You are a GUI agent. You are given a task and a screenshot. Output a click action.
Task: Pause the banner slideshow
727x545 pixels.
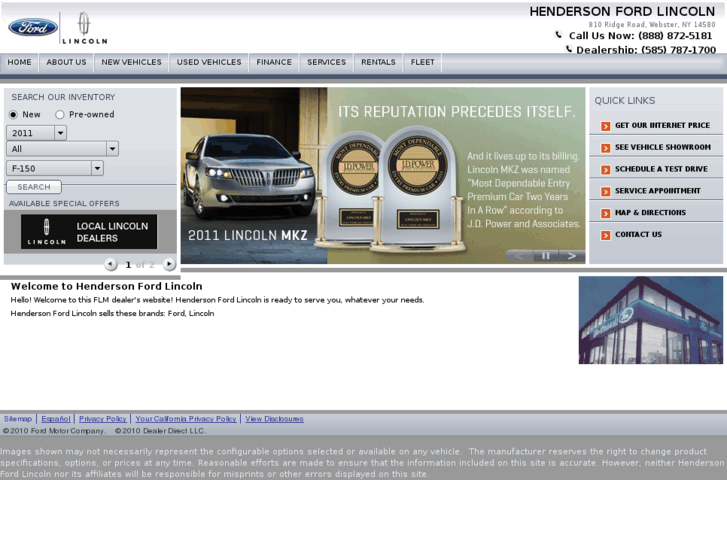pyautogui.click(x=545, y=256)
